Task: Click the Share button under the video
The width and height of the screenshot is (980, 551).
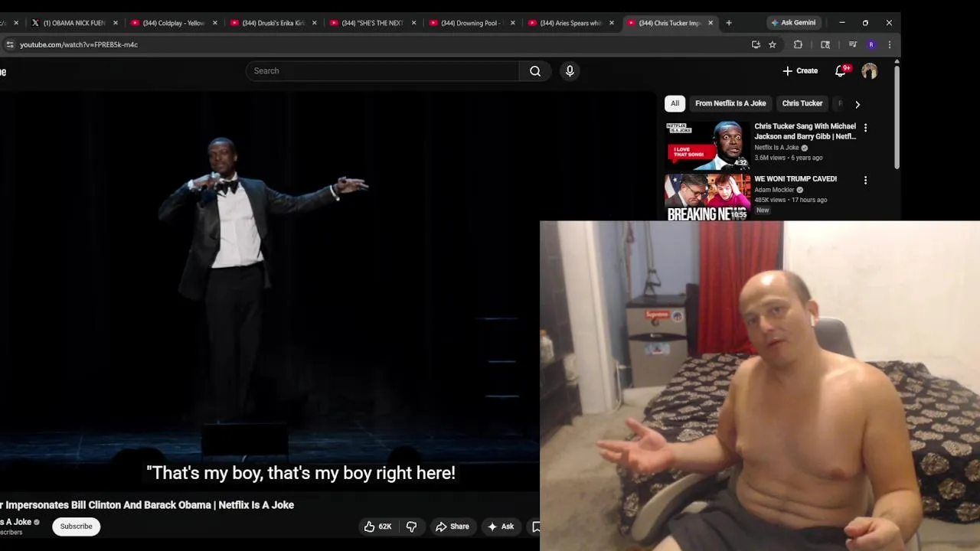Action: pos(452,527)
